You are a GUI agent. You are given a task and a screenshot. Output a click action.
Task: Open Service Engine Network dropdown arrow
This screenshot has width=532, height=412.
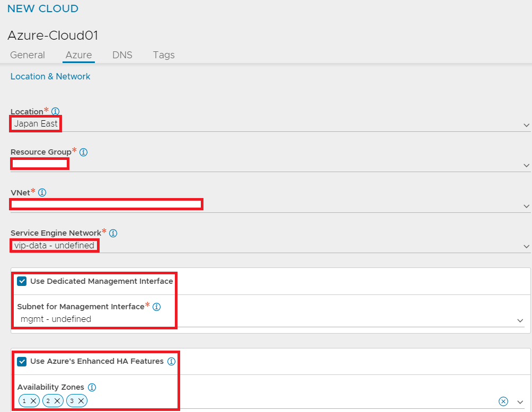click(x=526, y=247)
